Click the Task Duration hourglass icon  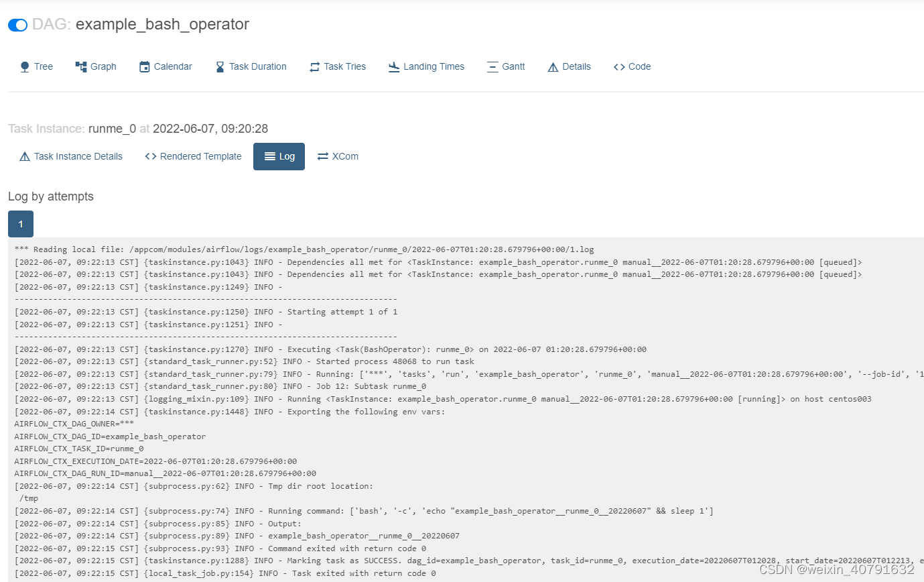(x=220, y=66)
